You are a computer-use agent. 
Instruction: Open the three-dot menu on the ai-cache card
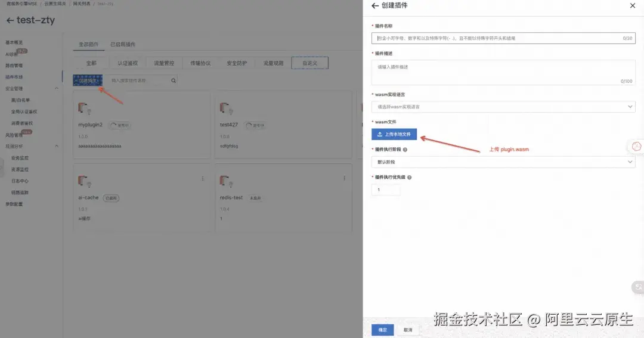tap(203, 179)
